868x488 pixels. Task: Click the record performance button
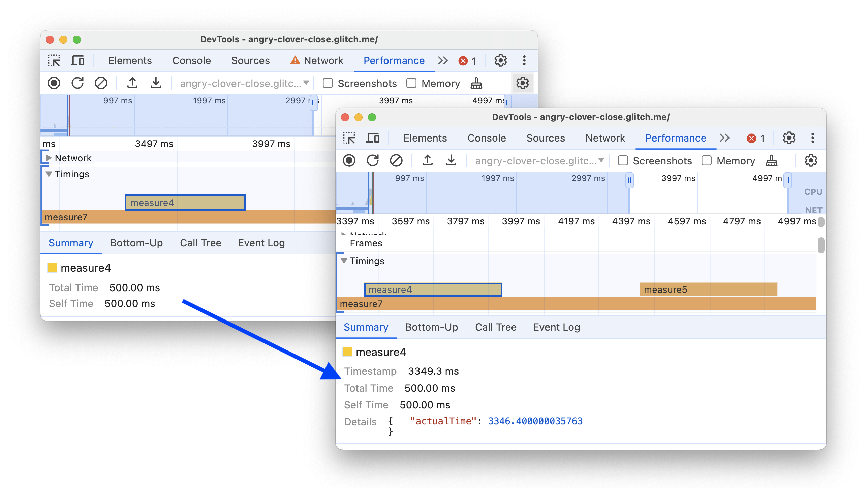349,161
